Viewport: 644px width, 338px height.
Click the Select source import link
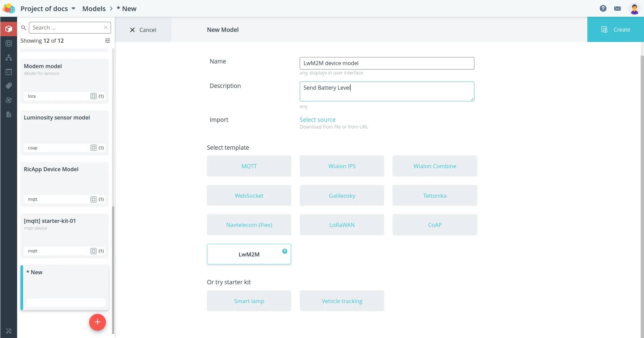317,120
